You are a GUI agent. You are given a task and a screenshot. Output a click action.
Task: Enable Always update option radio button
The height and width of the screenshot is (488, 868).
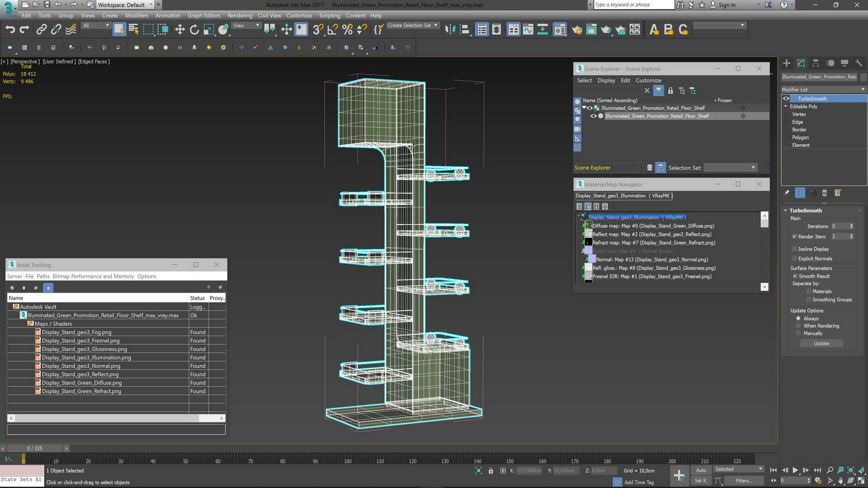[x=797, y=318]
